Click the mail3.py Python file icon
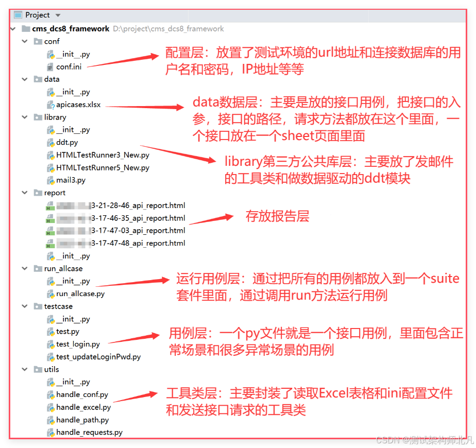The width and height of the screenshot is (476, 448). [50, 180]
